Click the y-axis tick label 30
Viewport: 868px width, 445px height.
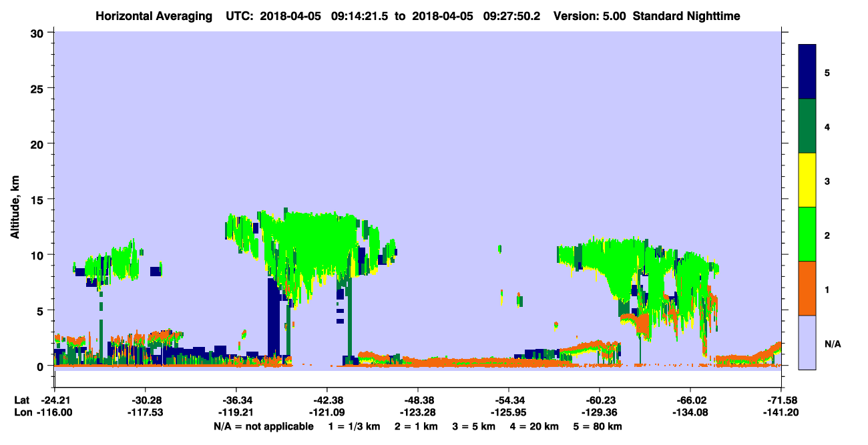[39, 32]
